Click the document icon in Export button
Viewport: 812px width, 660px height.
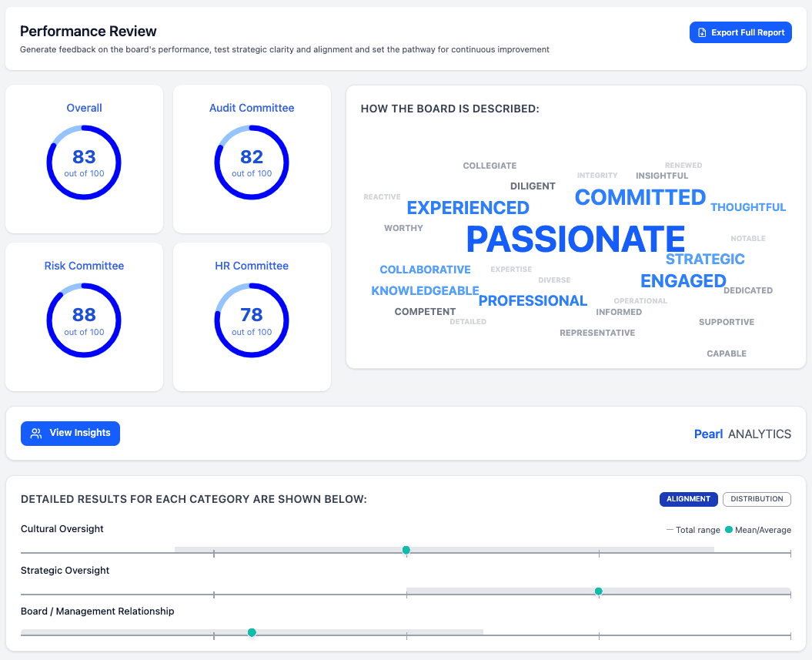coord(701,32)
